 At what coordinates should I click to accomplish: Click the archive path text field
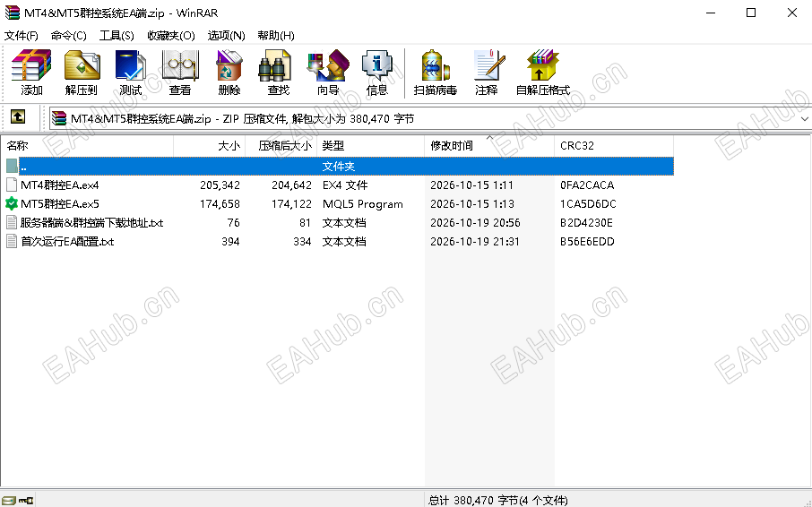430,118
